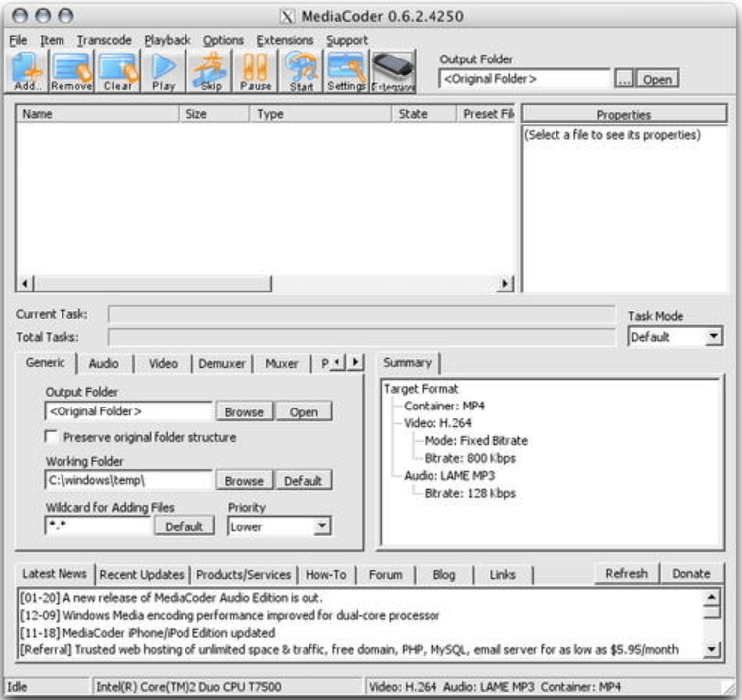Open the Recent Updates tab
The height and width of the screenshot is (700, 742).
click(x=142, y=575)
